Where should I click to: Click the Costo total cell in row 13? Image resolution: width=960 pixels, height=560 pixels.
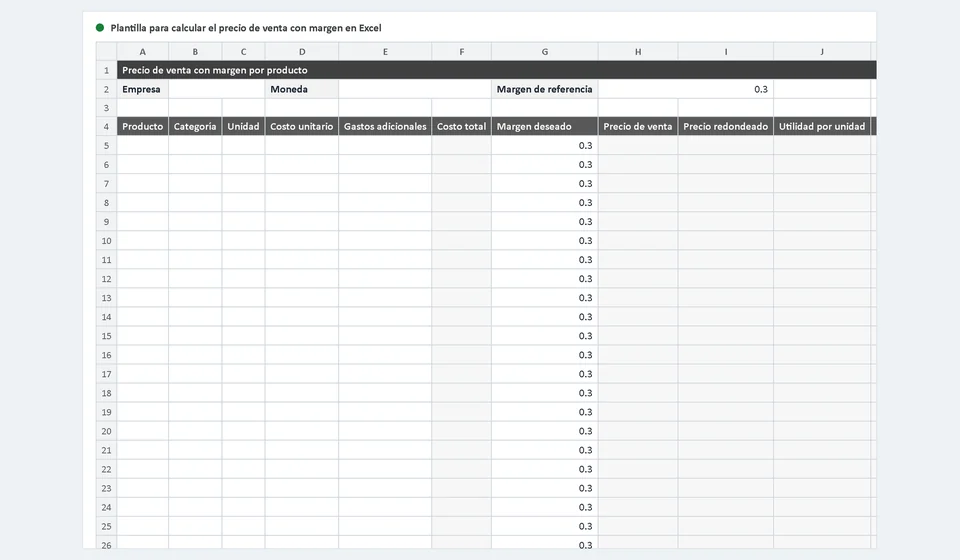pyautogui.click(x=462, y=298)
